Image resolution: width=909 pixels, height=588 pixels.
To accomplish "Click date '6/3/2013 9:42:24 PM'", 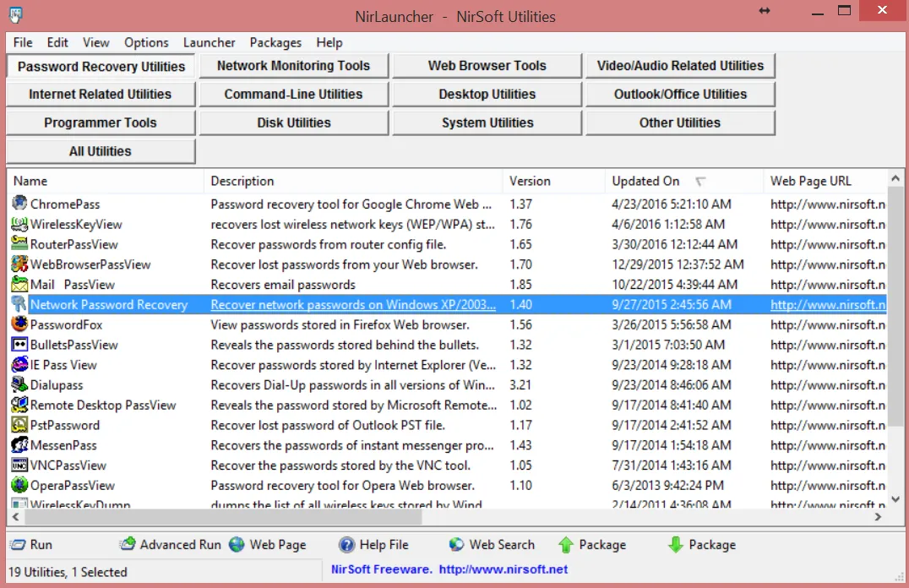I will 668,486.
